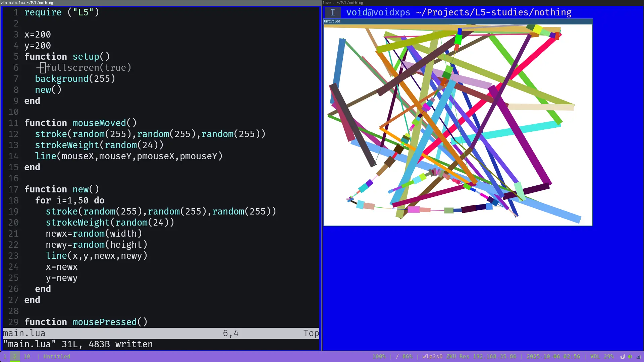Image resolution: width=644 pixels, height=362 pixels.
Task: Switch to workspace 10 in status bar
Action: [27, 357]
